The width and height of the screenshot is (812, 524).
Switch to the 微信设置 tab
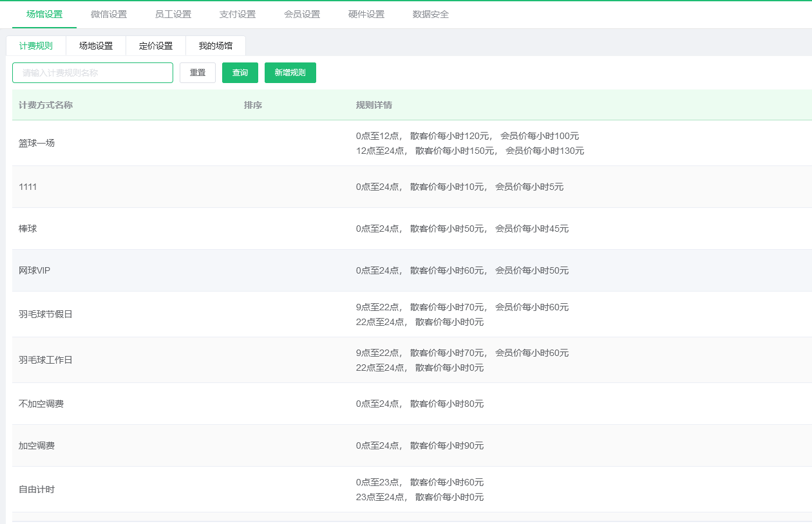tap(108, 14)
